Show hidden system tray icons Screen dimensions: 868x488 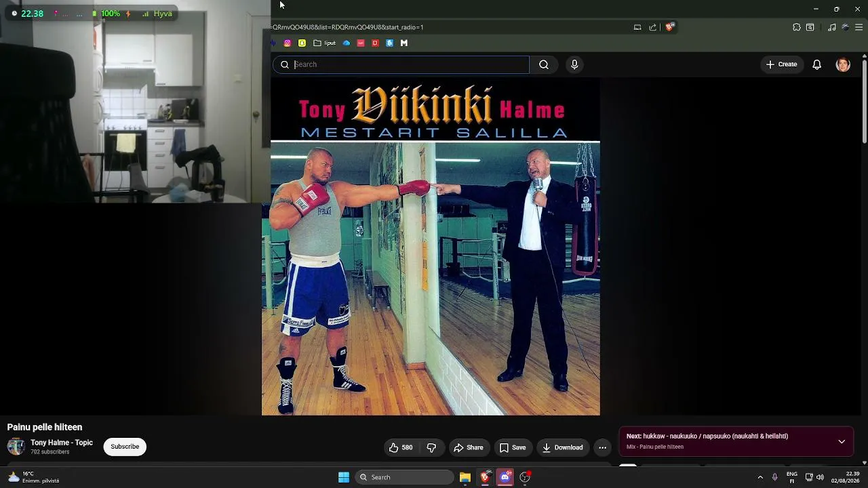tap(760, 477)
